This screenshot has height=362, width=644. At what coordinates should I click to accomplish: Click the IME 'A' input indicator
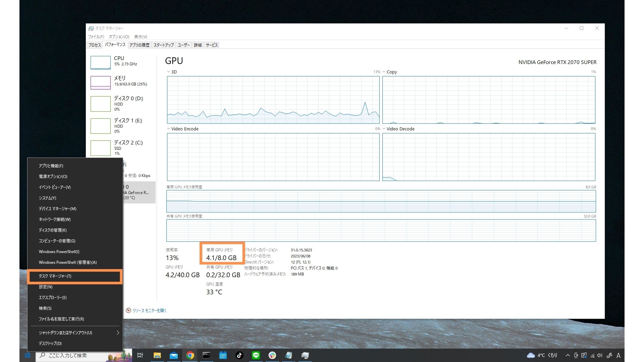coord(619,355)
